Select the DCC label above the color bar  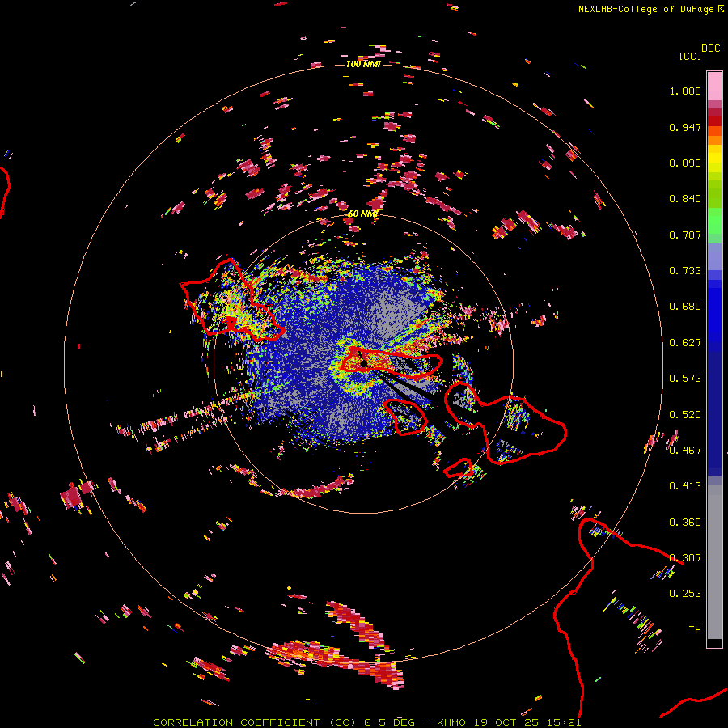click(x=710, y=49)
